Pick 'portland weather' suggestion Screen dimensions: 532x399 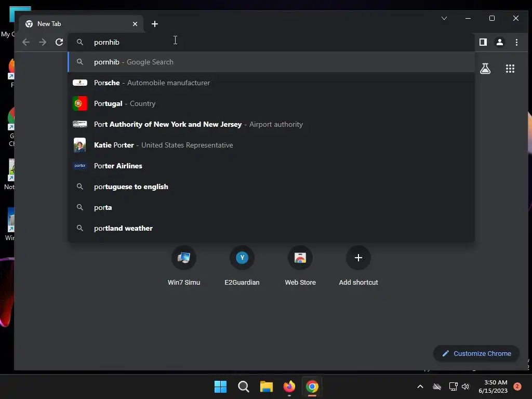click(x=271, y=228)
